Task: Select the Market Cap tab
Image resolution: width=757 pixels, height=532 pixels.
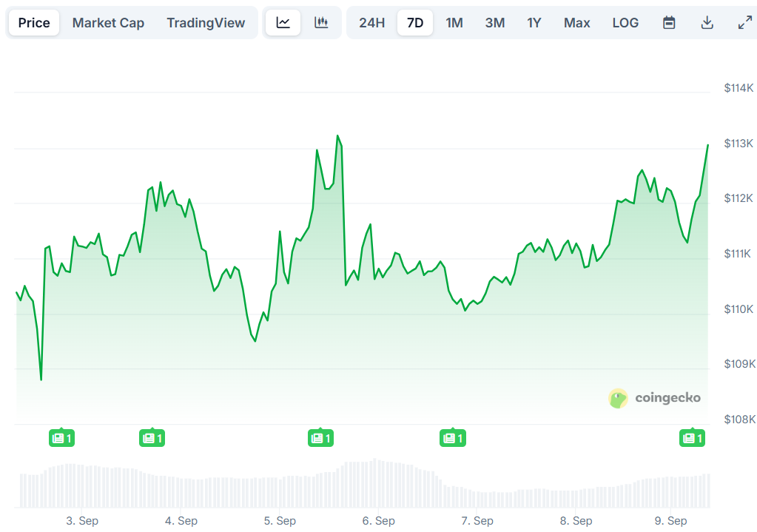Action: 108,23
